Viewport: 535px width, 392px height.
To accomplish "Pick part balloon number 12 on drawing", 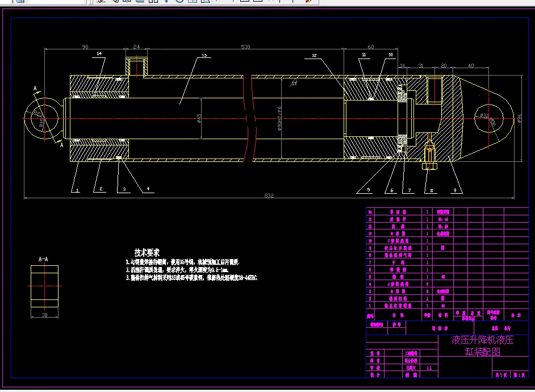I will coord(314,55).
